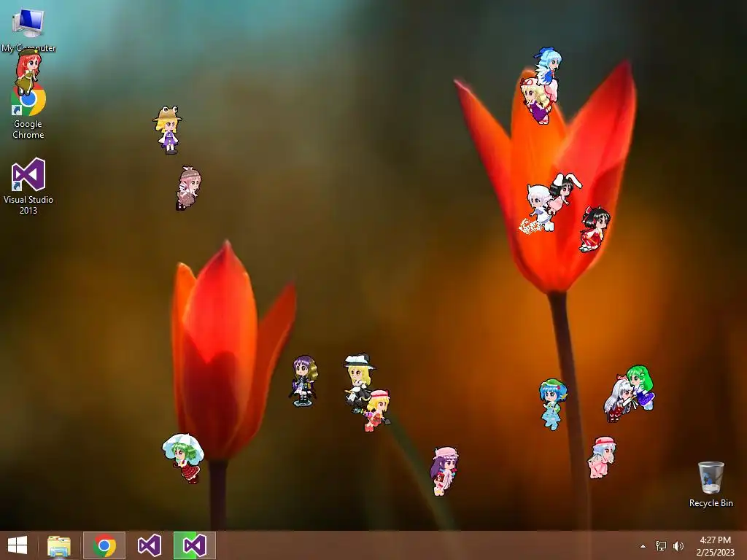Screen dimensions: 747x560
Task: Select the Google Chrome desktop shortcut
Action: click(28, 112)
